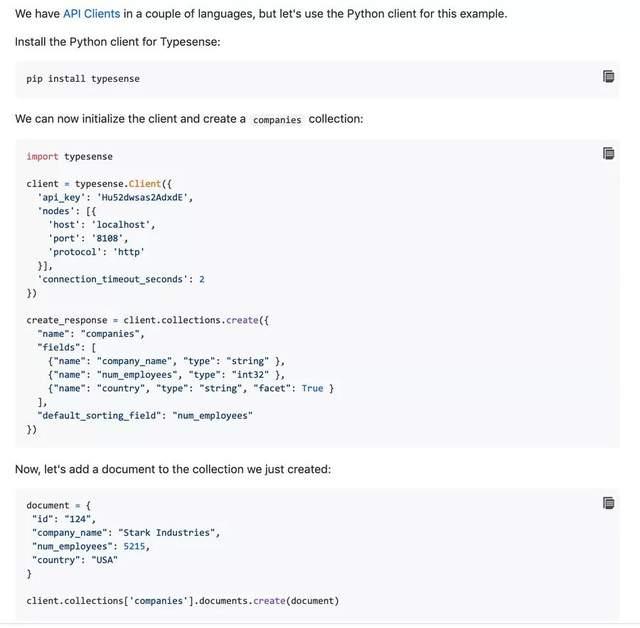This screenshot has height=628, width=640.
Task: Click the port value '8108'
Action: [107, 238]
